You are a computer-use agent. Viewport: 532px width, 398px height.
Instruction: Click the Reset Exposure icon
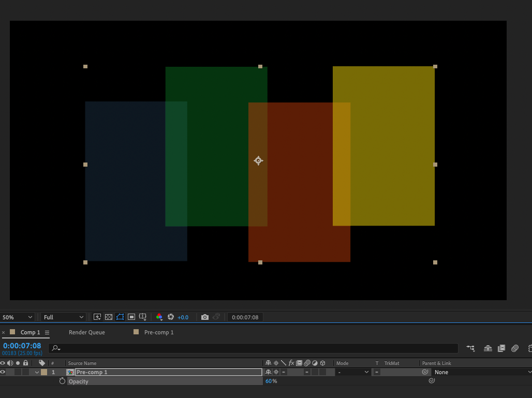click(171, 317)
